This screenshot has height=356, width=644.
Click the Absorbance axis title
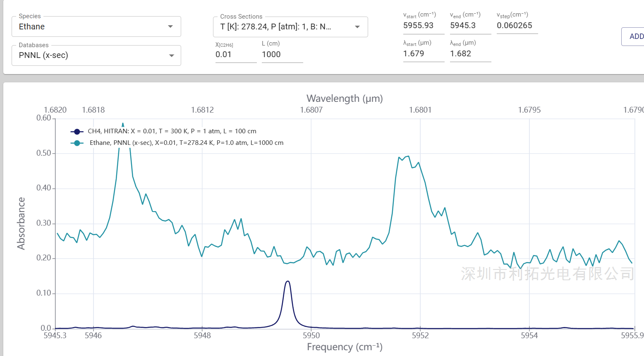(x=21, y=224)
